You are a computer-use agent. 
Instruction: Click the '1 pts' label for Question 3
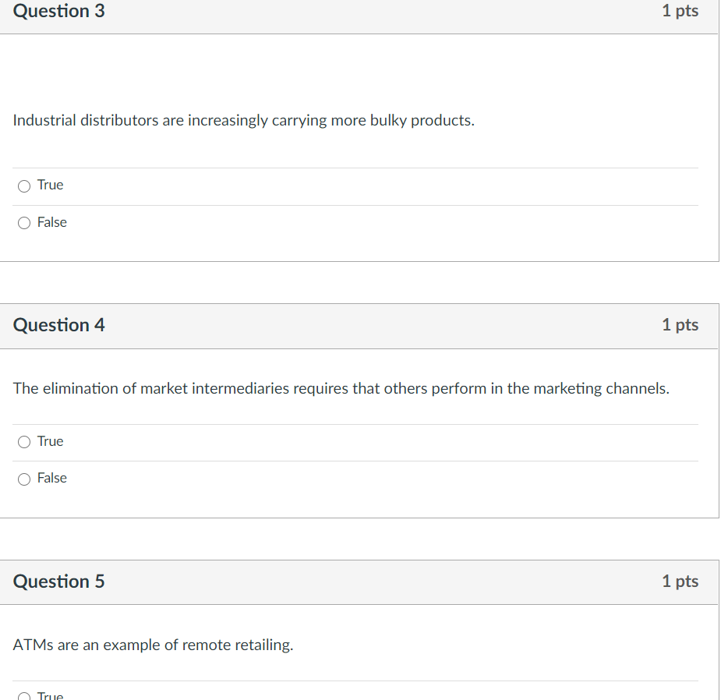[x=680, y=12]
